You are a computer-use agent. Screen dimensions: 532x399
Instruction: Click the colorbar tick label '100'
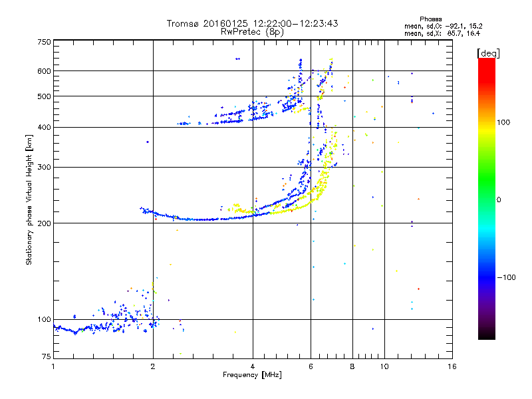(x=503, y=122)
